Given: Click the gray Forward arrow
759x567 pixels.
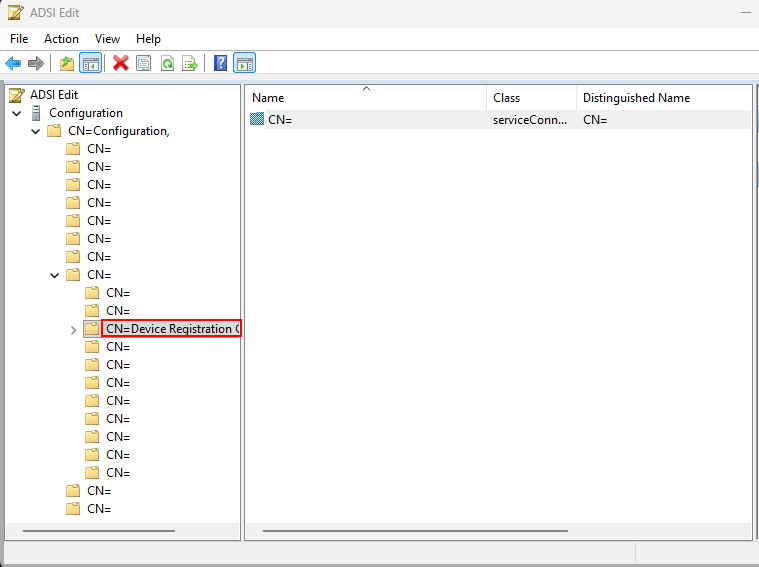Looking at the screenshot, I should [x=36, y=63].
